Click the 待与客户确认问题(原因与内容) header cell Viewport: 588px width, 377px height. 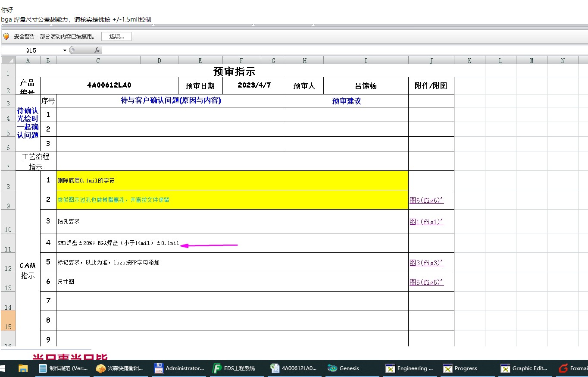pos(171,101)
